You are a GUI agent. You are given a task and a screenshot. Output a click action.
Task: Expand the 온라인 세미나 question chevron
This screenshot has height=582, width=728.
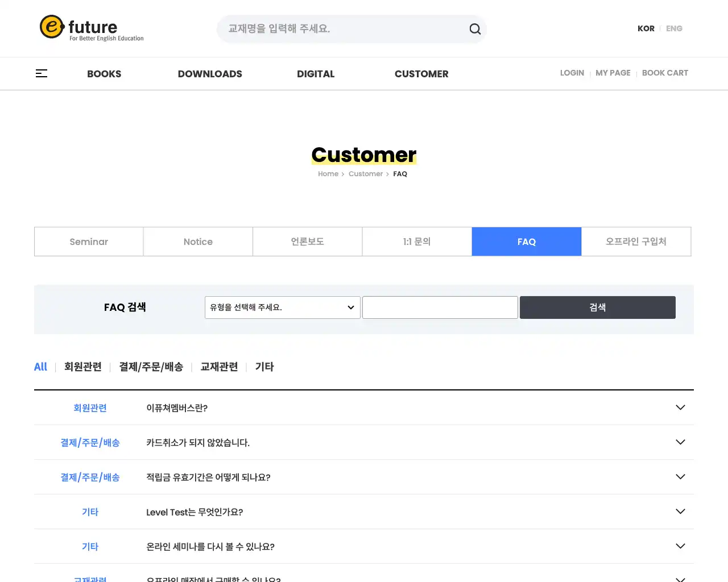coord(680,546)
